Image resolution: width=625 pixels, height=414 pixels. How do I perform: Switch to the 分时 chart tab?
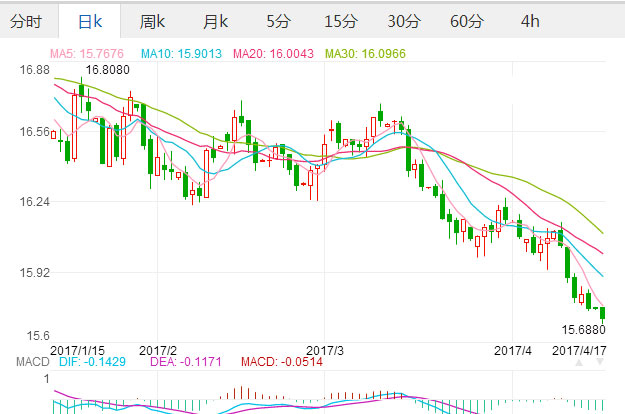[26, 21]
